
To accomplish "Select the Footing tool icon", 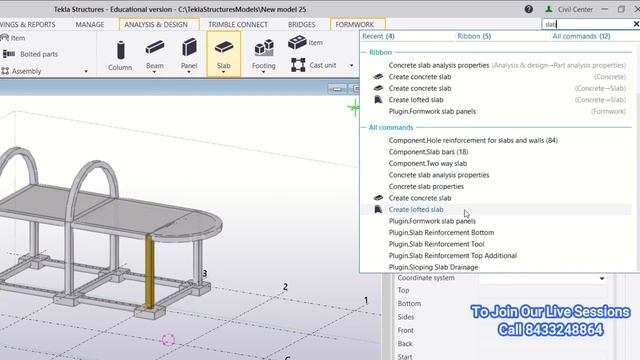I will point(264,48).
